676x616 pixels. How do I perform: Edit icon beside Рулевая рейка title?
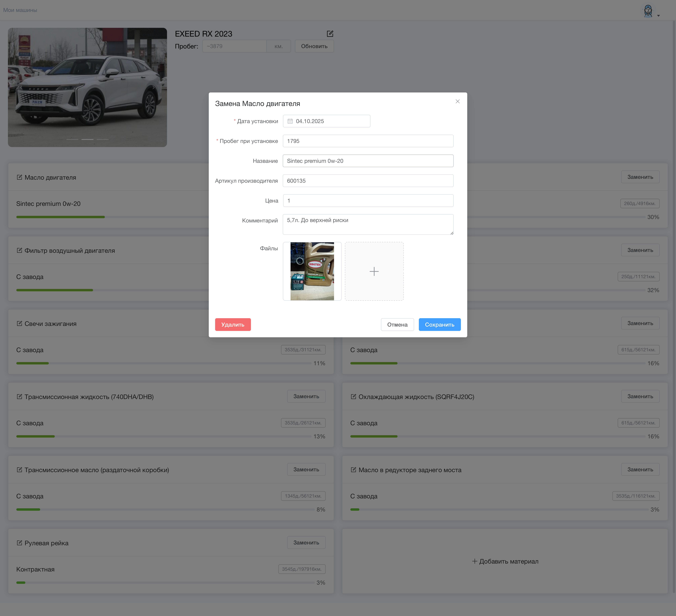19,543
